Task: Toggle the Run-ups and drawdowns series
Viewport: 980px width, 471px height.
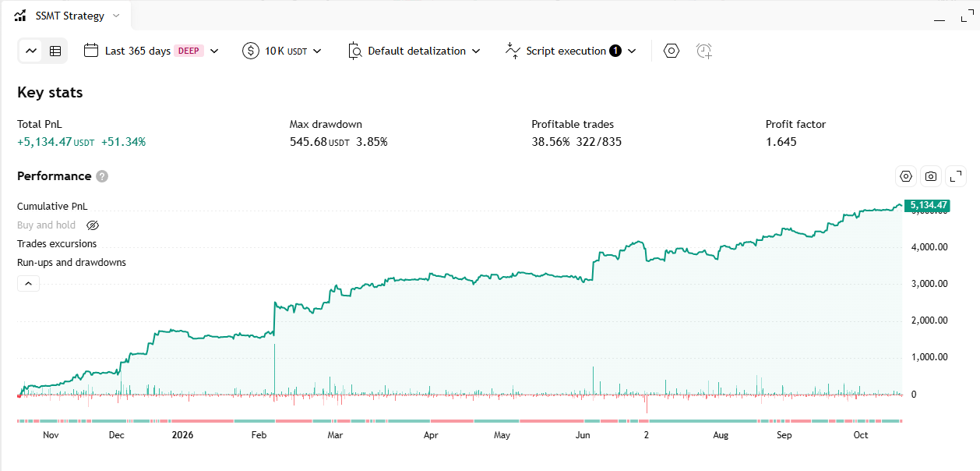Action: pos(72,263)
